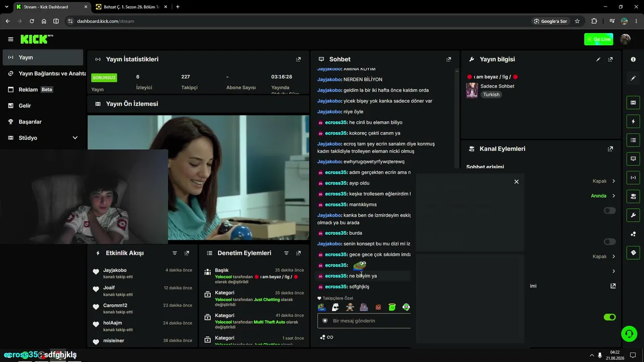Open the Denetim Eylemleri filter icon
Screen dimensions: 644x362
pyautogui.click(x=286, y=253)
